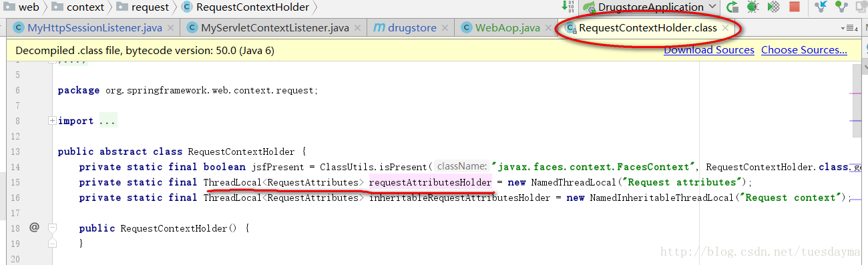
Task: Click the requestAttributesHolder field name
Action: coord(430,182)
